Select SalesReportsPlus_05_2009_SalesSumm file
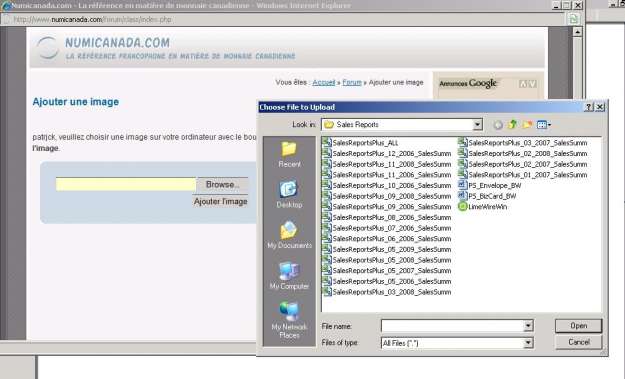Screen dimensions: 625x379 [387, 249]
